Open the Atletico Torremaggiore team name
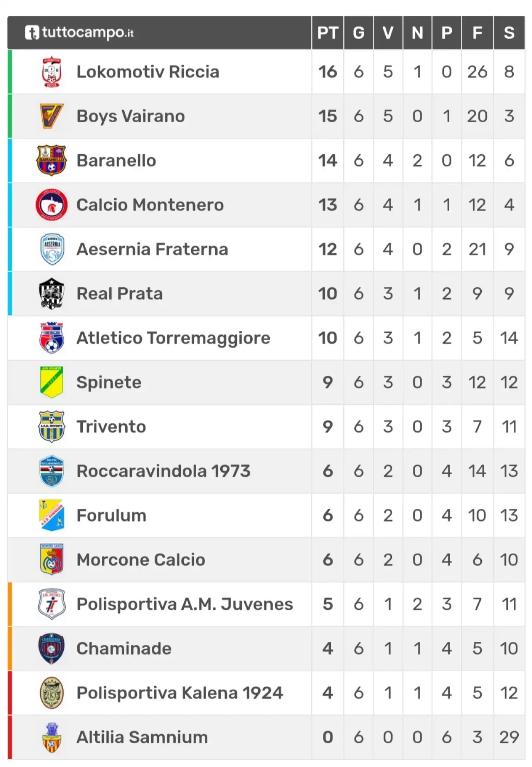 (x=173, y=338)
